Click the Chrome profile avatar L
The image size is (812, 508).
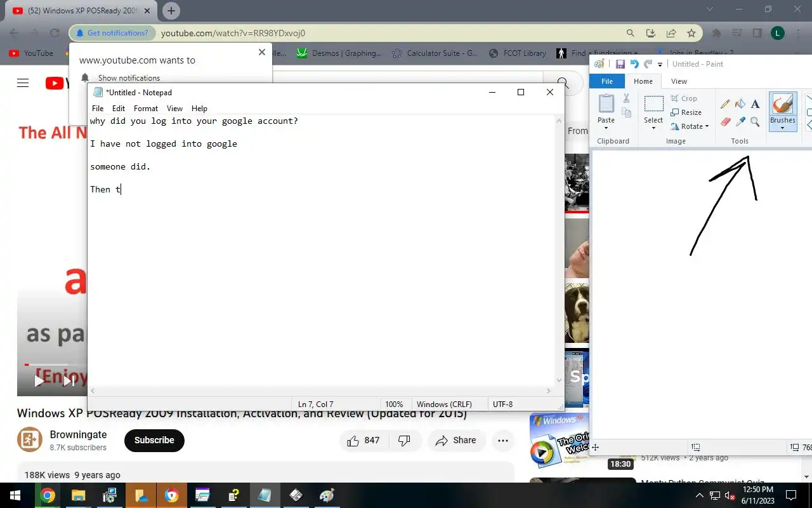[x=778, y=33]
